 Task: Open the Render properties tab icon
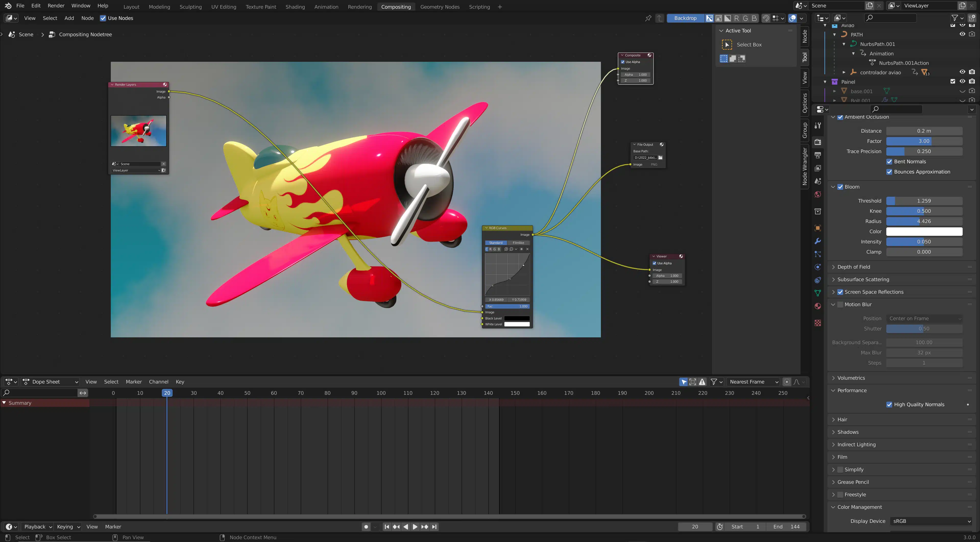coord(818,142)
